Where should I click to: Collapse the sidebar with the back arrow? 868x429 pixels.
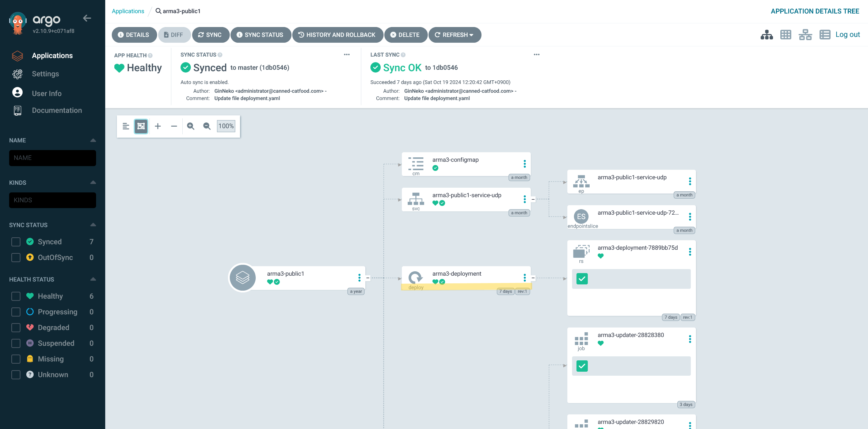(x=87, y=18)
